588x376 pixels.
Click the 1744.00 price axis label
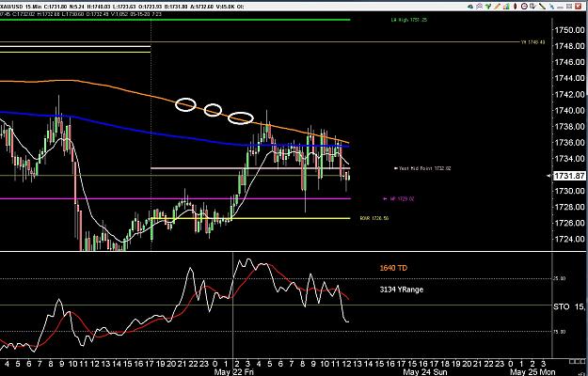click(569, 78)
